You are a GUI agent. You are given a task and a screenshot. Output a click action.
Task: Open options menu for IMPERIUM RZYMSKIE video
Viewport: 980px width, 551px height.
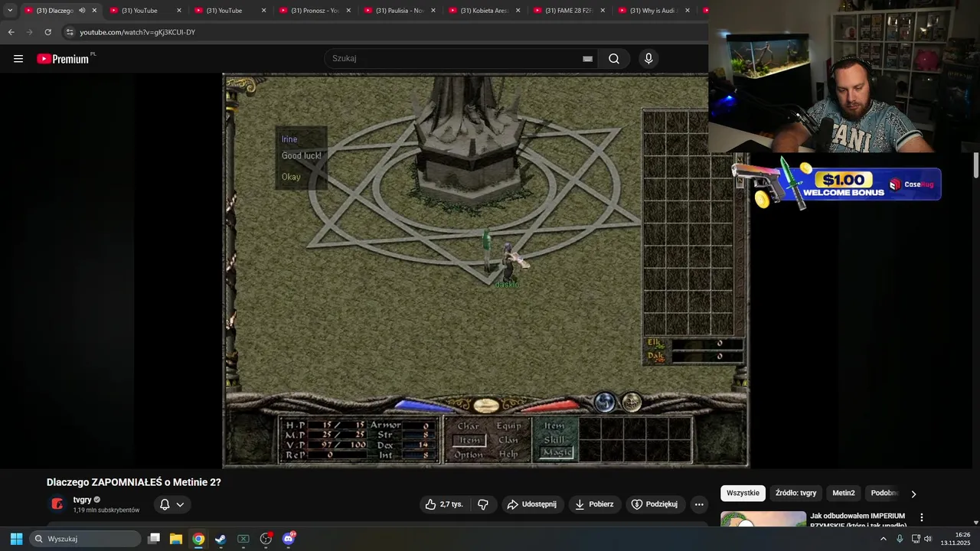coord(922,518)
